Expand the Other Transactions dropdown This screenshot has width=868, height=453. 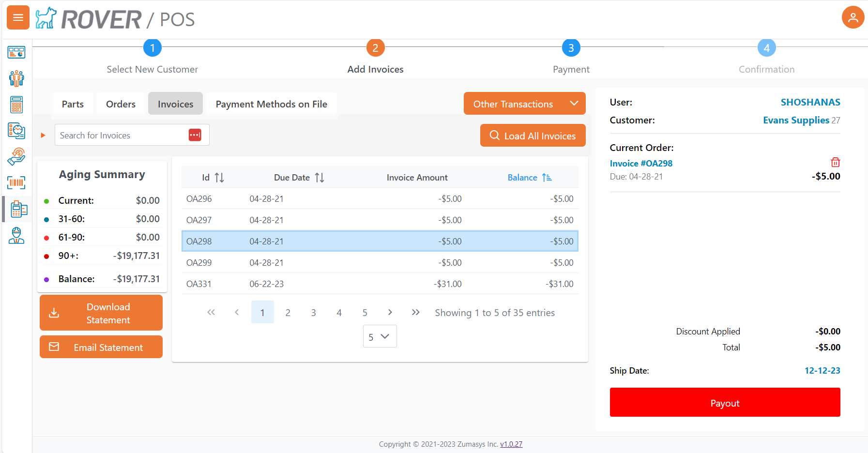click(524, 103)
